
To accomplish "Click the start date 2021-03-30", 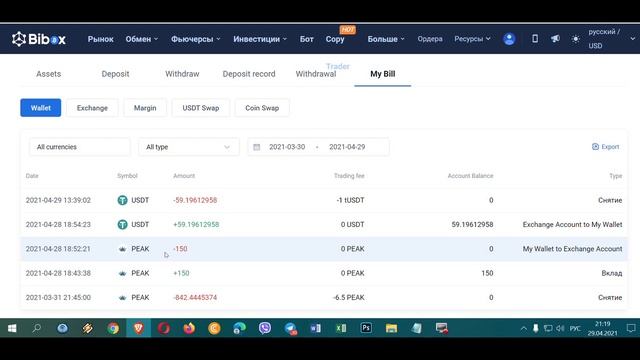I will (287, 147).
